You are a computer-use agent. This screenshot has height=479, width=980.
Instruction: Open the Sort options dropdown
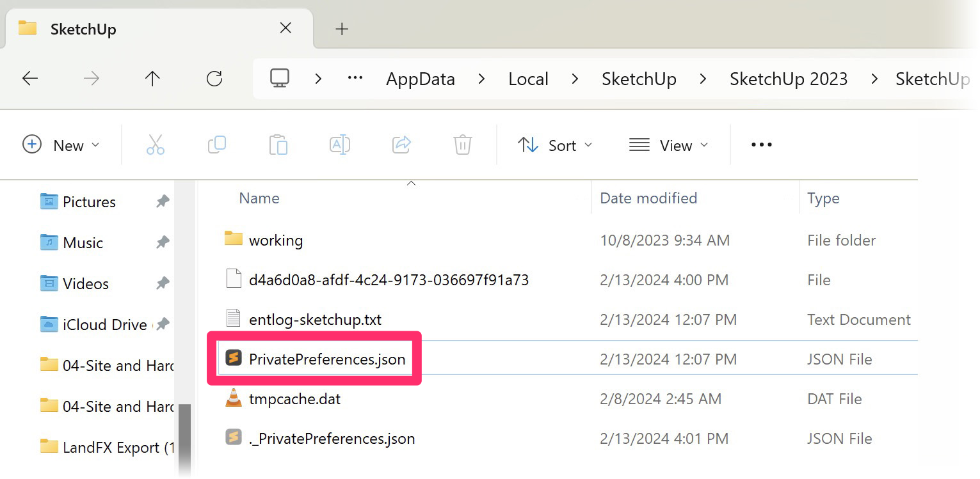click(554, 145)
